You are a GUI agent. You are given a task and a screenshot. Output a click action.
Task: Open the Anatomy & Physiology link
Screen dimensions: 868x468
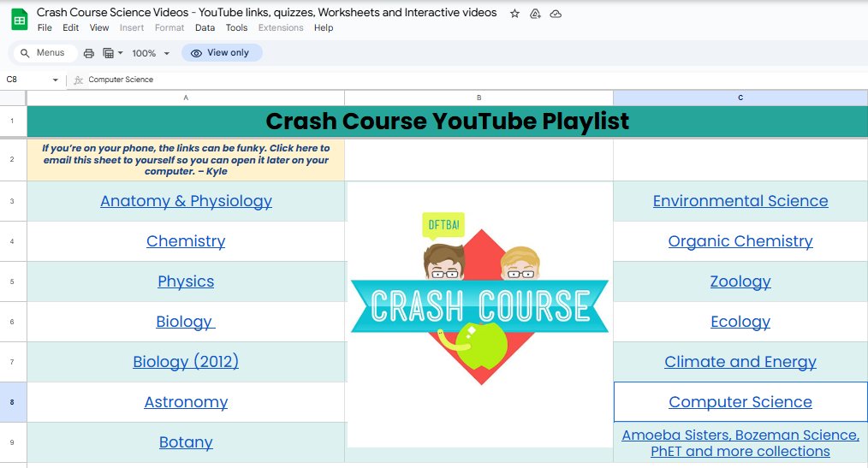tap(186, 201)
